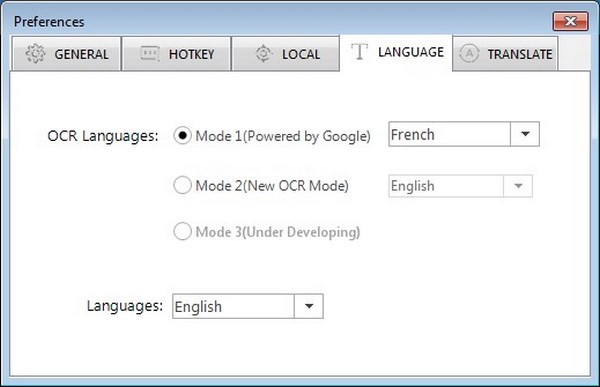Screen dimensions: 600x387
Task: Open the HOTKEY tab
Action: [177, 54]
